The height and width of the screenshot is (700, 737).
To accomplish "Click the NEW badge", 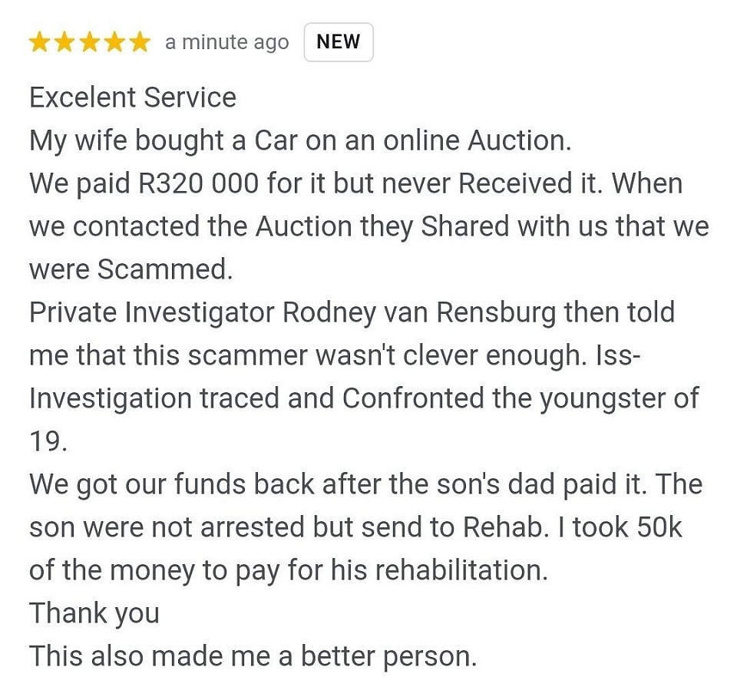I will pyautogui.click(x=339, y=42).
